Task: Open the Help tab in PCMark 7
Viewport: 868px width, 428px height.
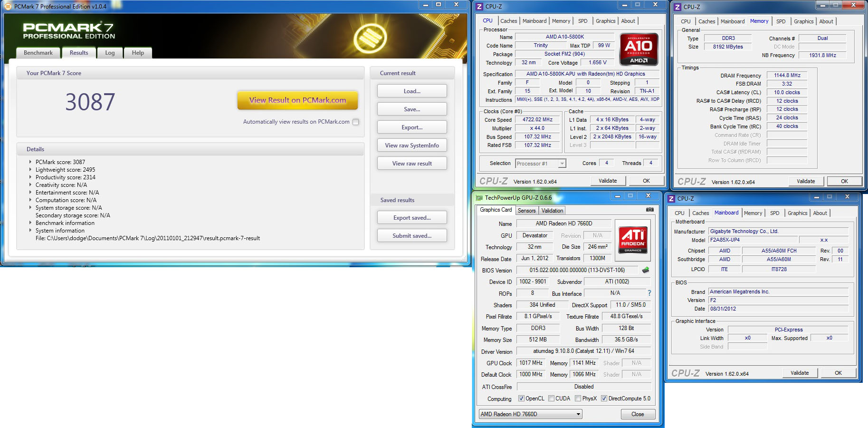Action: [138, 53]
